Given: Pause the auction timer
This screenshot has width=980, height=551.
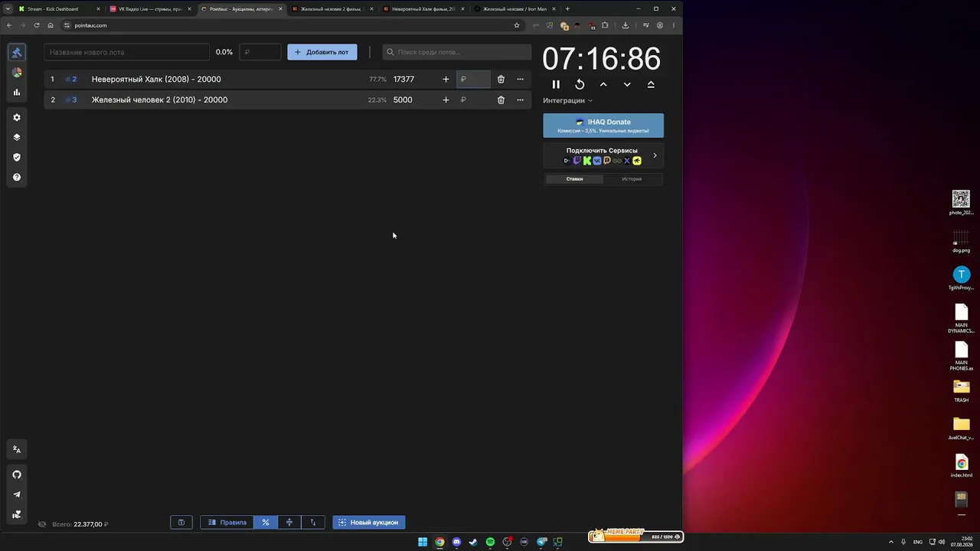Looking at the screenshot, I should click(556, 84).
